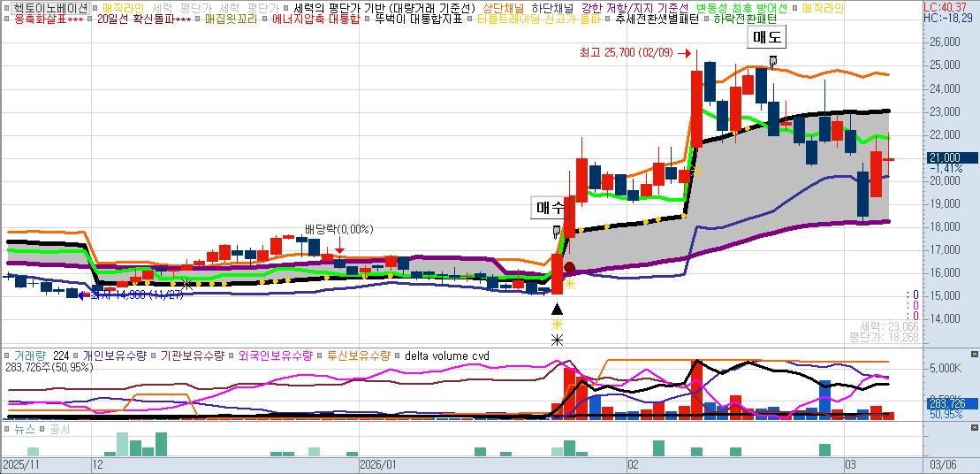Viewport: 980px width, 474px height.
Task: Click the 5,000K volume axis label
Action: 946,368
